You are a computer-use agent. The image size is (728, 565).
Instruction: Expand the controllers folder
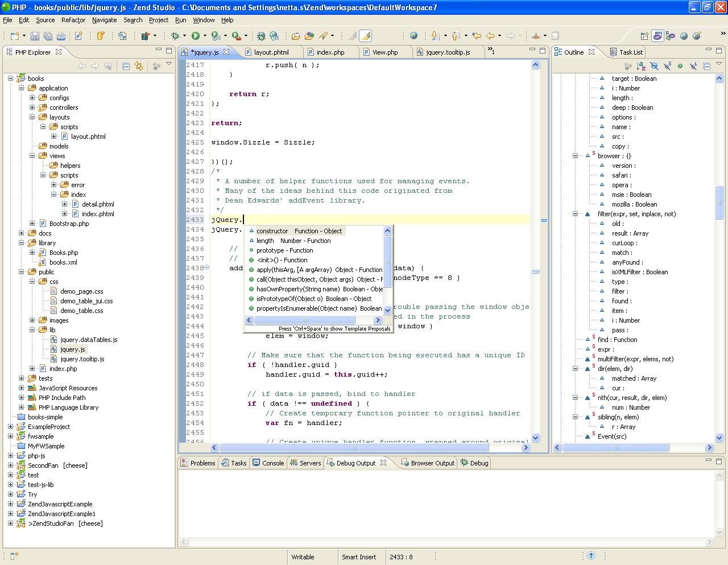click(32, 108)
